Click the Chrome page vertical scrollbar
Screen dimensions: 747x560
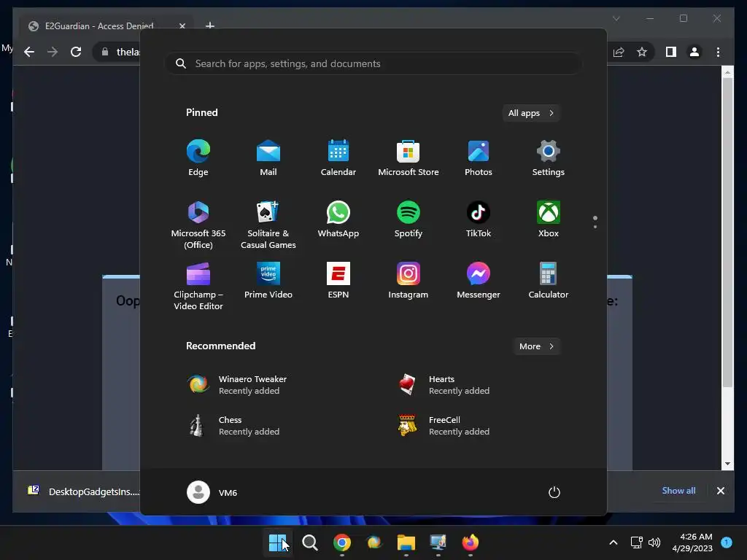pos(727,233)
